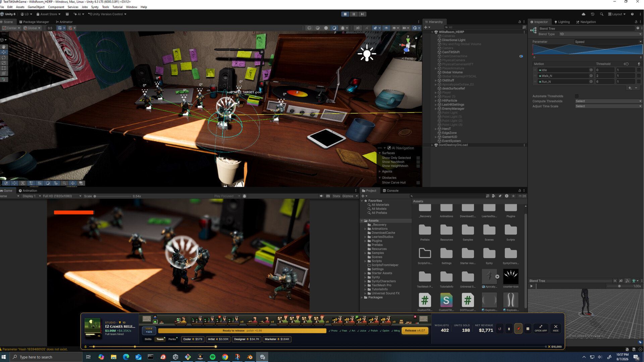Select Perks tab in studio overlay
Screen dimensions: 644x362
tap(172, 339)
